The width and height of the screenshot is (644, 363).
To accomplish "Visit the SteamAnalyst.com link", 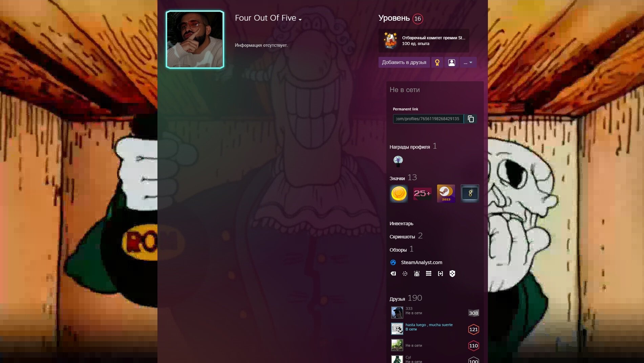I will 422,262.
